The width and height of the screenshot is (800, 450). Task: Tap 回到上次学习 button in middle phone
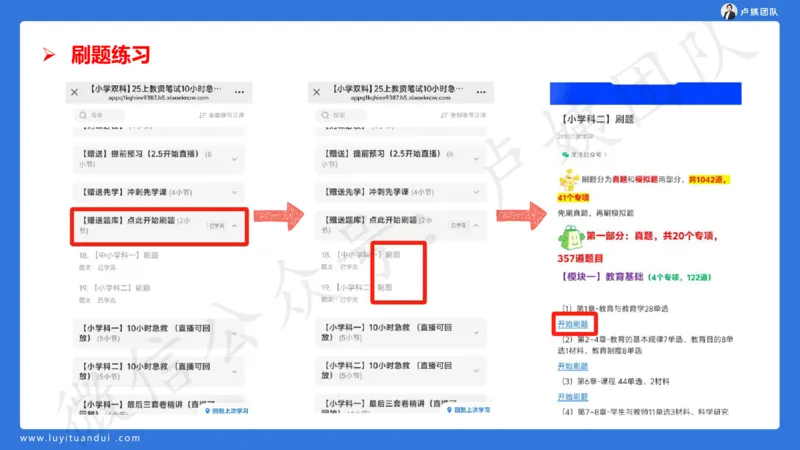click(468, 410)
